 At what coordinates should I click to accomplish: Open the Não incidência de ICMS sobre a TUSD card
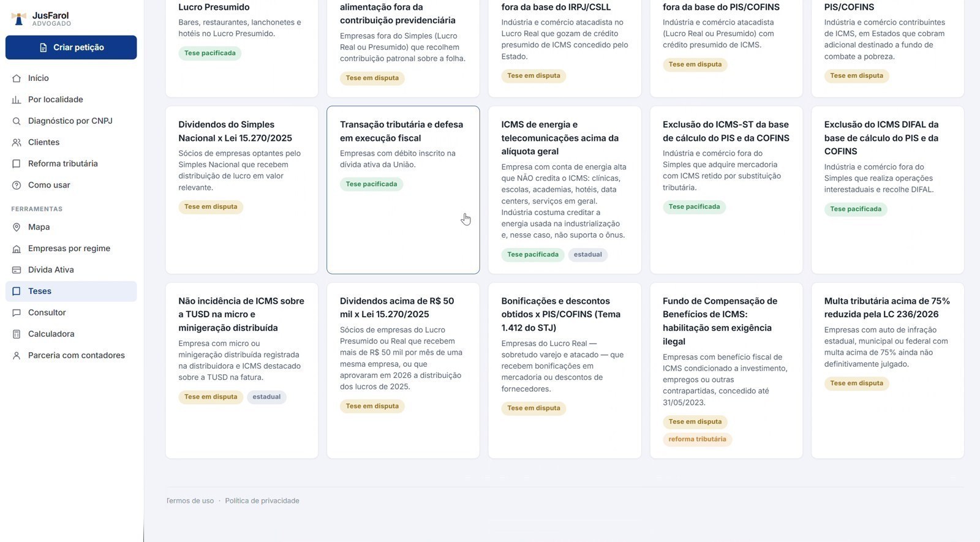tap(242, 371)
